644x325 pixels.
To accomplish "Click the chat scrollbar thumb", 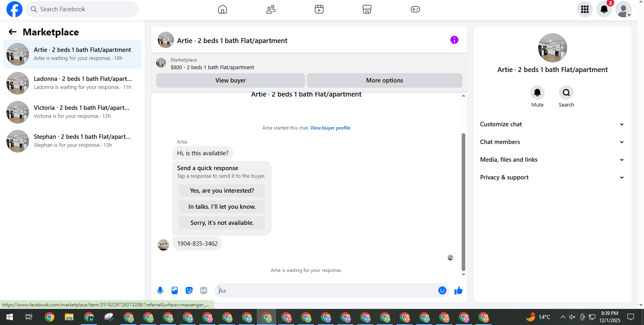I will (x=463, y=202).
